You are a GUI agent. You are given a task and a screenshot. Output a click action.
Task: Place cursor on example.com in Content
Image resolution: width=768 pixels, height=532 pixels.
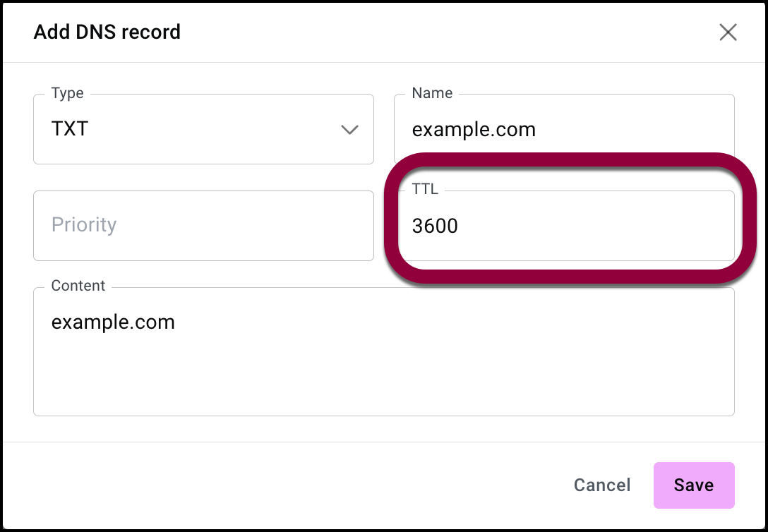(x=113, y=322)
